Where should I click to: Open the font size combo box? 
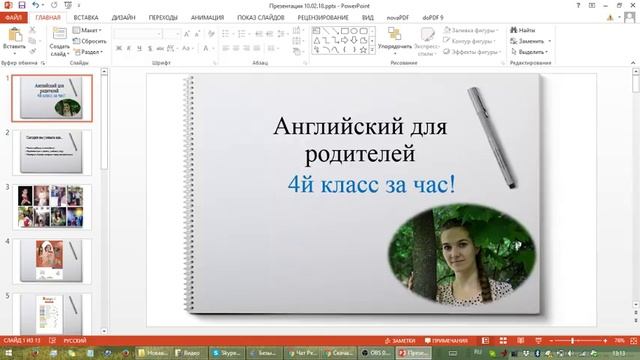pyautogui.click(x=171, y=34)
